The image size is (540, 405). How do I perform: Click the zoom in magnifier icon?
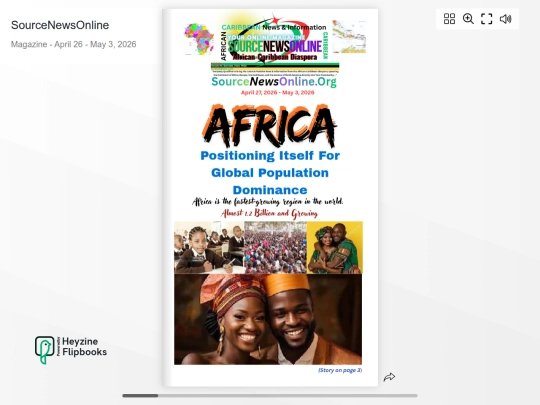pos(468,19)
